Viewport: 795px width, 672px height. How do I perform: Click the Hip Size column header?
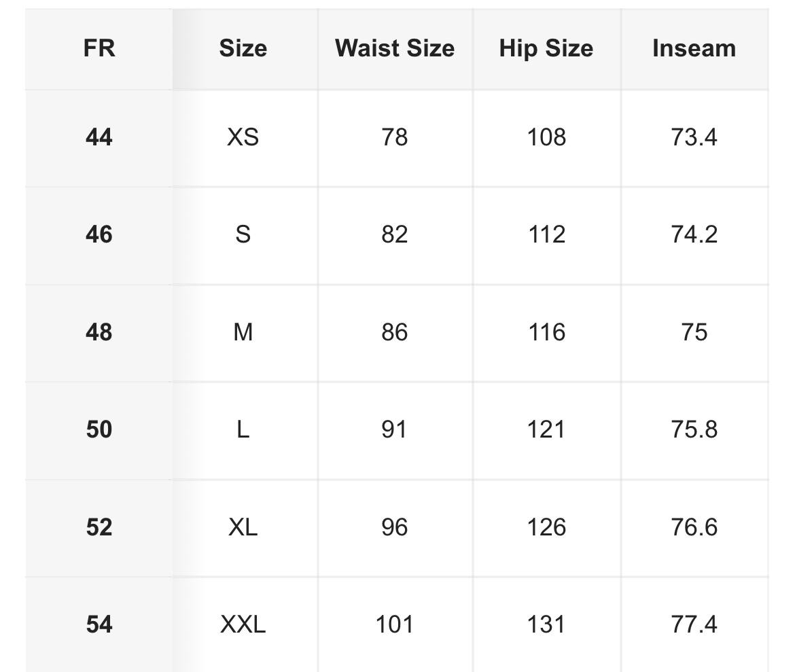pyautogui.click(x=547, y=49)
